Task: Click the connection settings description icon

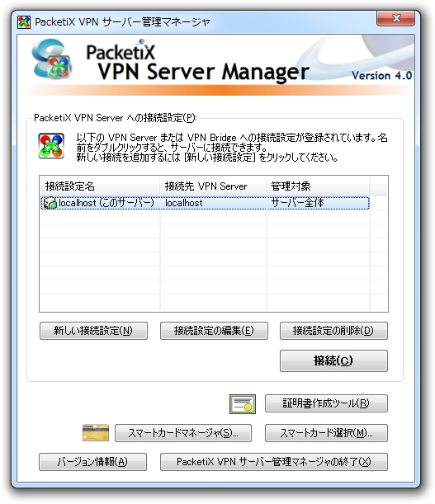Action: 51,146
